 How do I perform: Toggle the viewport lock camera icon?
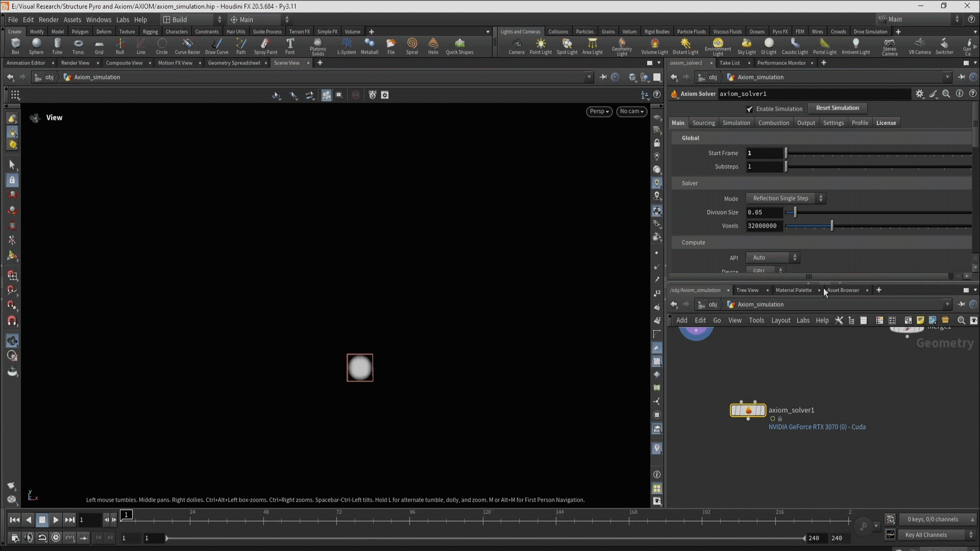tap(657, 143)
